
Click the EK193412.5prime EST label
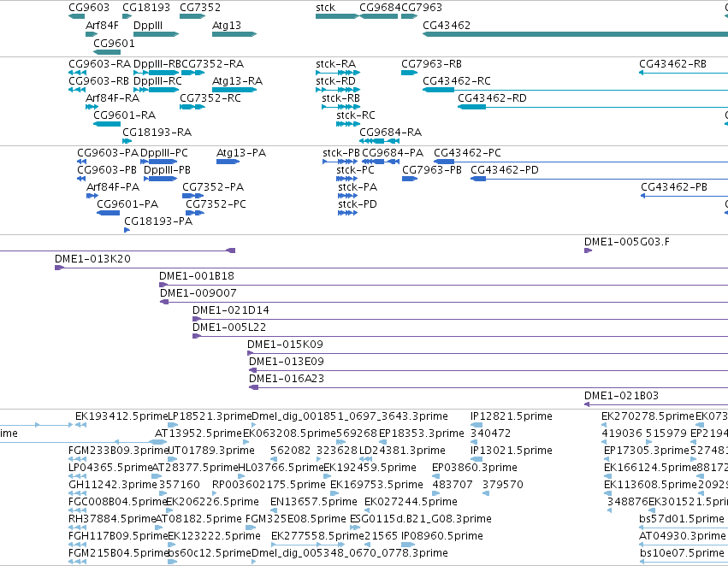pyautogui.click(x=121, y=416)
